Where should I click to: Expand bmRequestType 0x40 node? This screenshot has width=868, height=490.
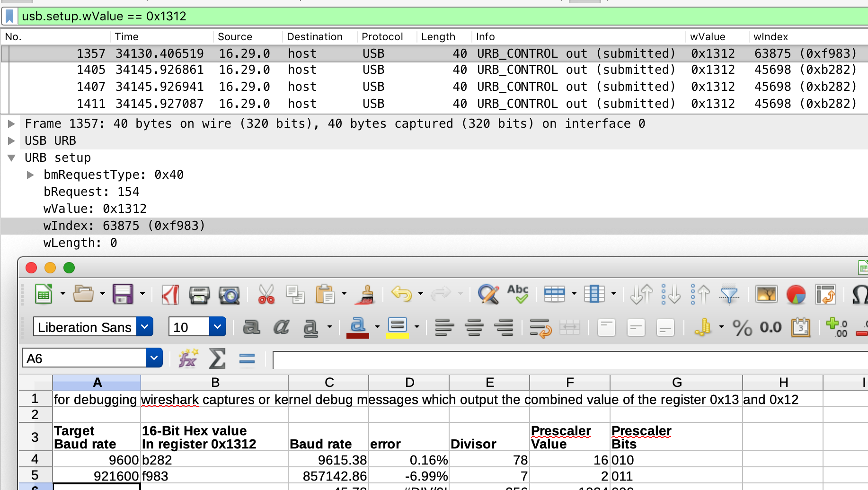[30, 175]
